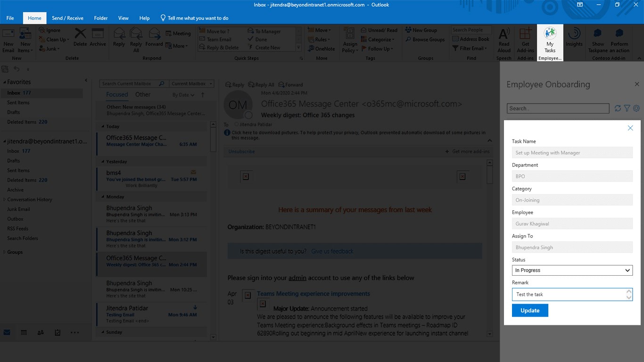Image resolution: width=644 pixels, height=362 pixels.
Task: Click the New Email ribbon button
Action: pyautogui.click(x=8, y=41)
